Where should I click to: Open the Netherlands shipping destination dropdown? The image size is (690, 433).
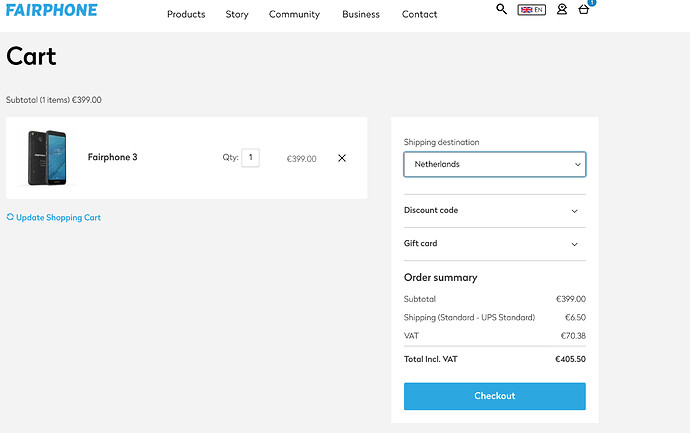click(495, 164)
